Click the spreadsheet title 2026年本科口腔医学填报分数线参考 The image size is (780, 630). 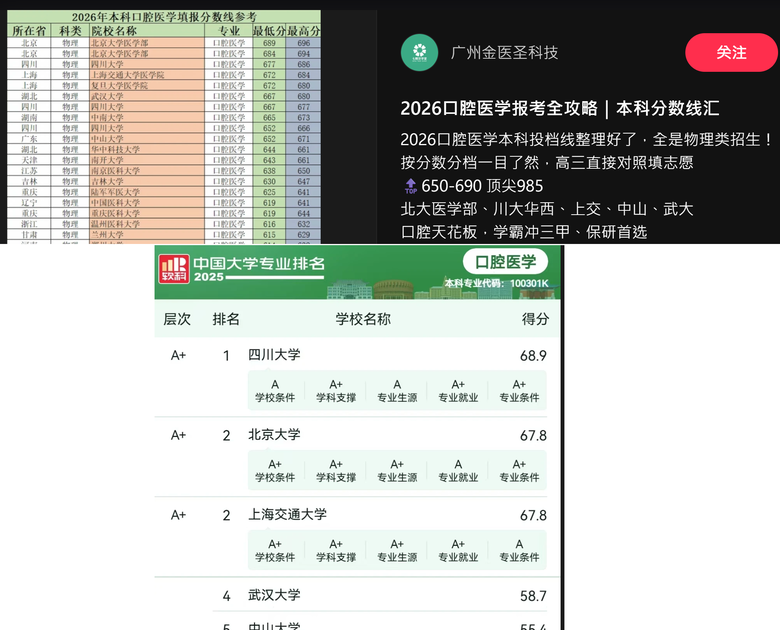pyautogui.click(x=164, y=17)
